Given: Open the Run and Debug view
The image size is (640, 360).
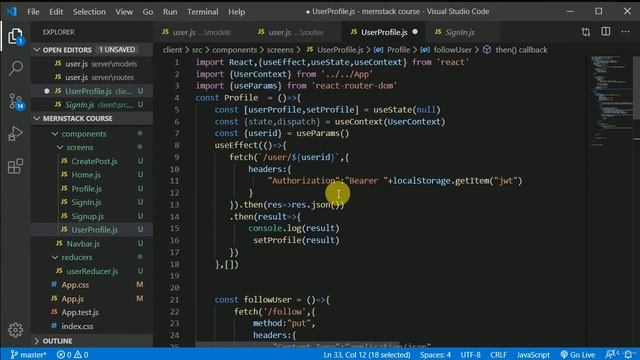Looking at the screenshot, I should pos(16,133).
